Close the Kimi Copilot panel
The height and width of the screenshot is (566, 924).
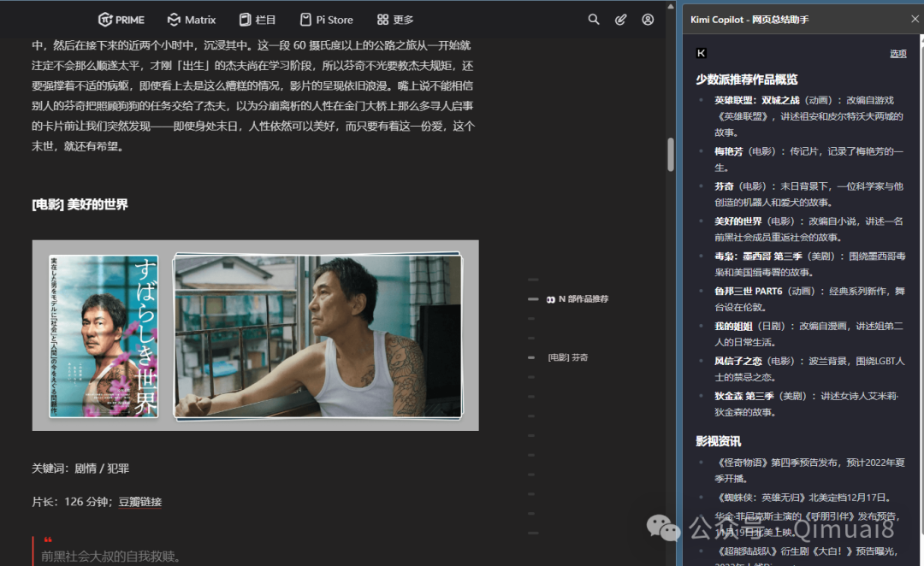pos(915,19)
